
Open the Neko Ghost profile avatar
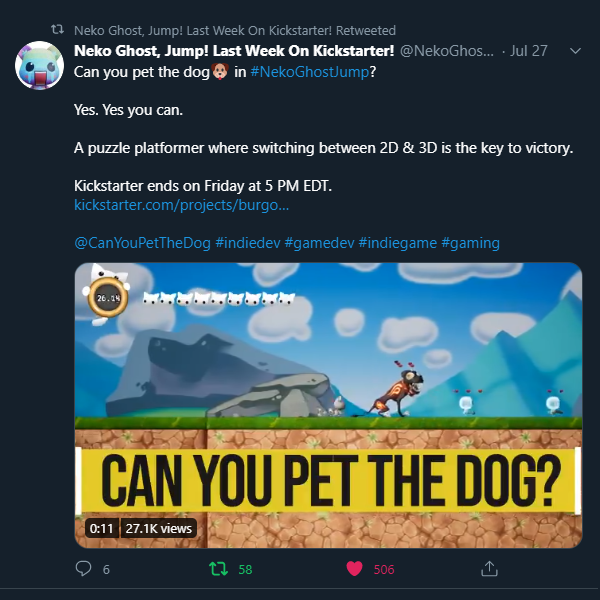click(x=39, y=66)
